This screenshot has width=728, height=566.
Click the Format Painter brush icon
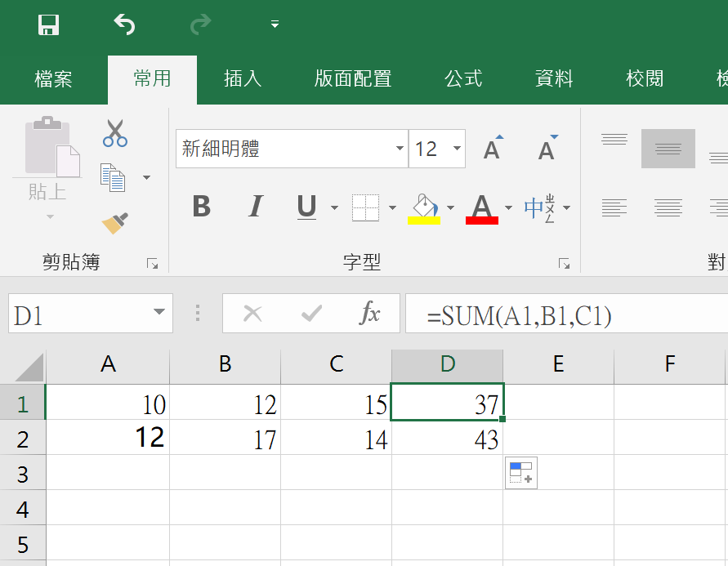(115, 222)
